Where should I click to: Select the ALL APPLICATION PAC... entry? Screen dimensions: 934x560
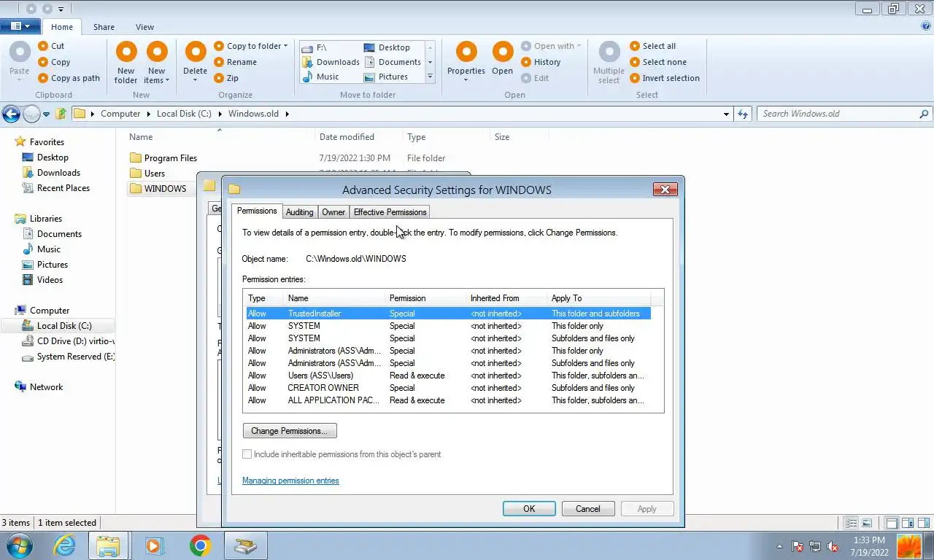point(448,400)
